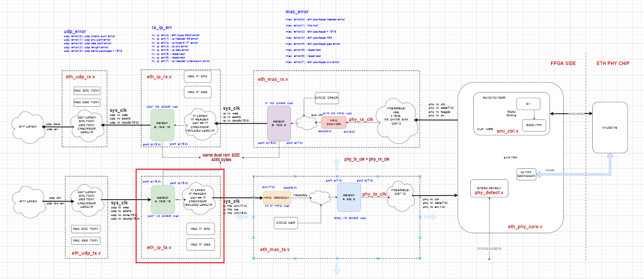Select REG IP SRC box in eth_ip_tx.v
The width and height of the screenshot is (644, 279).
pos(200,229)
